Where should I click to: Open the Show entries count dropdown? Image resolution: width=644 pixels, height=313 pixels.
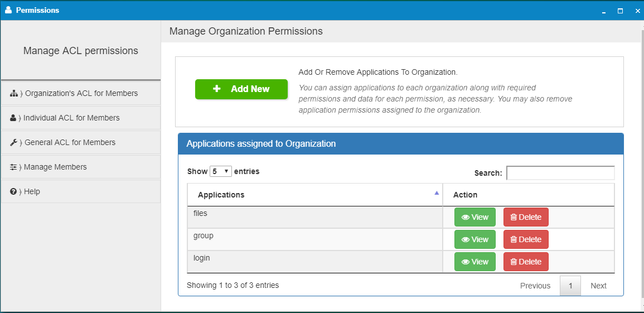221,172
